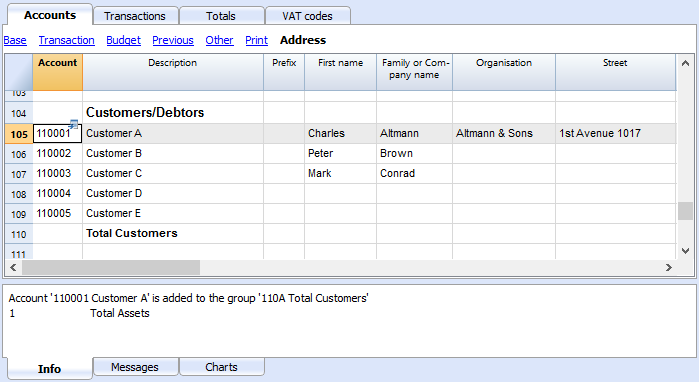Open the Totals tab
This screenshot has width=699, height=382.
pos(221,16)
